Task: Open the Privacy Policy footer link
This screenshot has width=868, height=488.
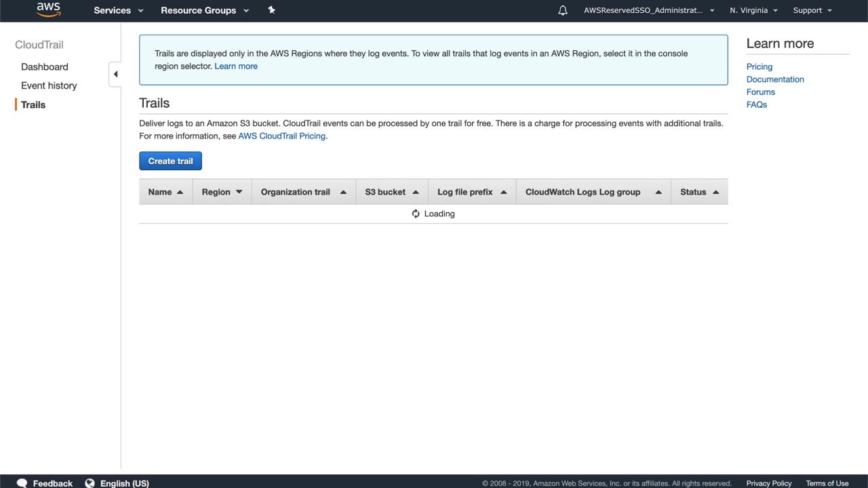Action: tap(769, 483)
